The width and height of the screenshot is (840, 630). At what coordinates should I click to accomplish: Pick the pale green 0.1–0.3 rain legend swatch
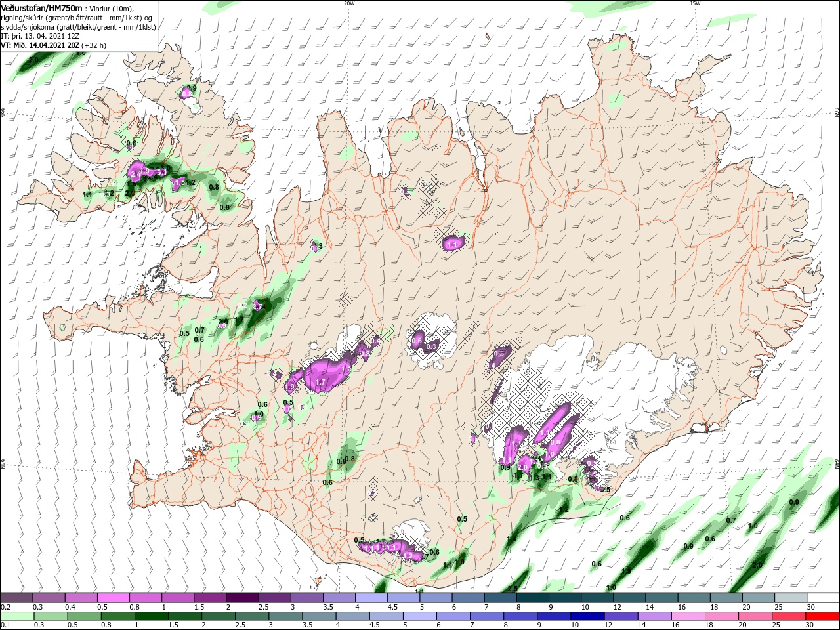16,616
